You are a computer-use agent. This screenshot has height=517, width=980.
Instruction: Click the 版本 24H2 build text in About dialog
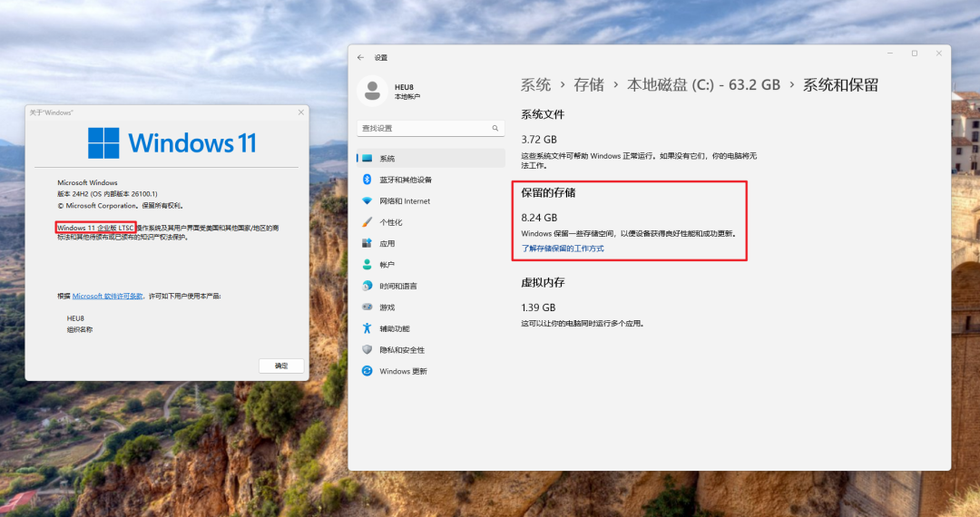click(107, 194)
